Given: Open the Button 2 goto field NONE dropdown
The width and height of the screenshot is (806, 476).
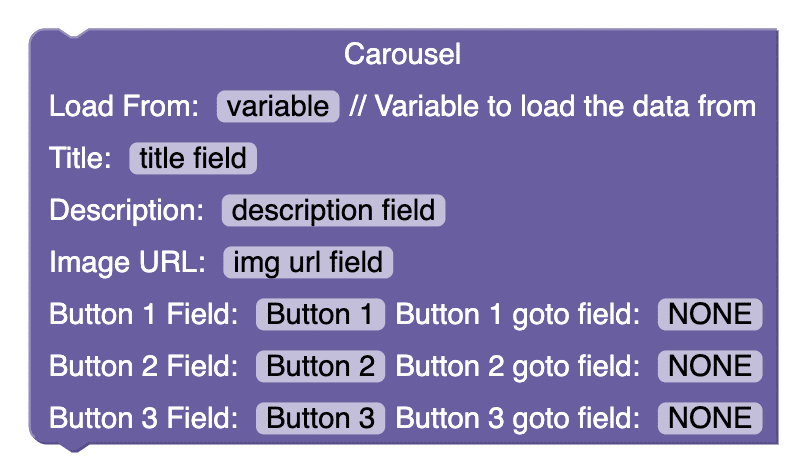Looking at the screenshot, I should point(710,366).
